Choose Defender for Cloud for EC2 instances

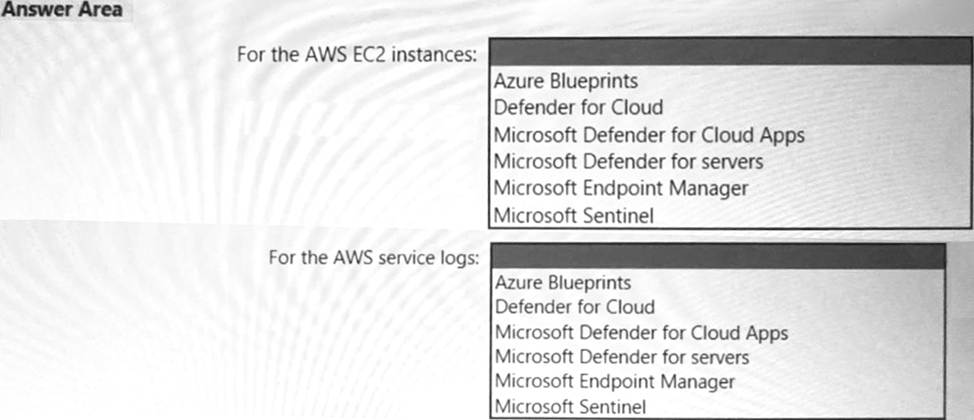coord(578,106)
